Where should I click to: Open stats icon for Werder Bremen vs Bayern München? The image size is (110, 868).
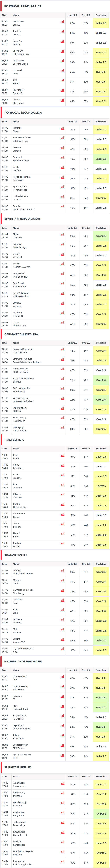tap(62, 398)
